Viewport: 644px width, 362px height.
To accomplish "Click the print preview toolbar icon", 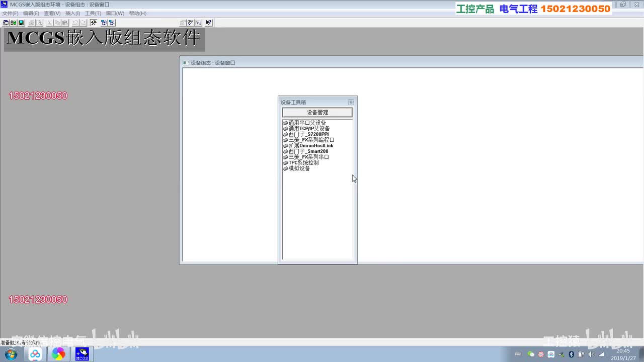I will (39, 23).
